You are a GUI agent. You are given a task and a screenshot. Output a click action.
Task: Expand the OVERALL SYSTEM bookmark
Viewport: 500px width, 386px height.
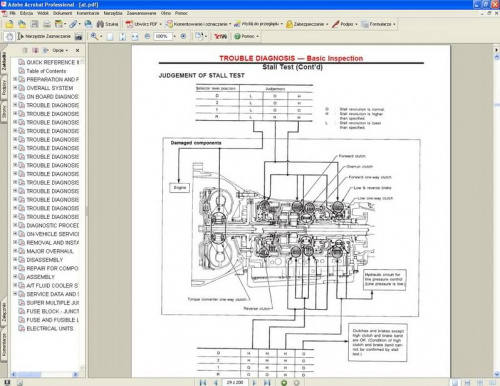click(15, 88)
